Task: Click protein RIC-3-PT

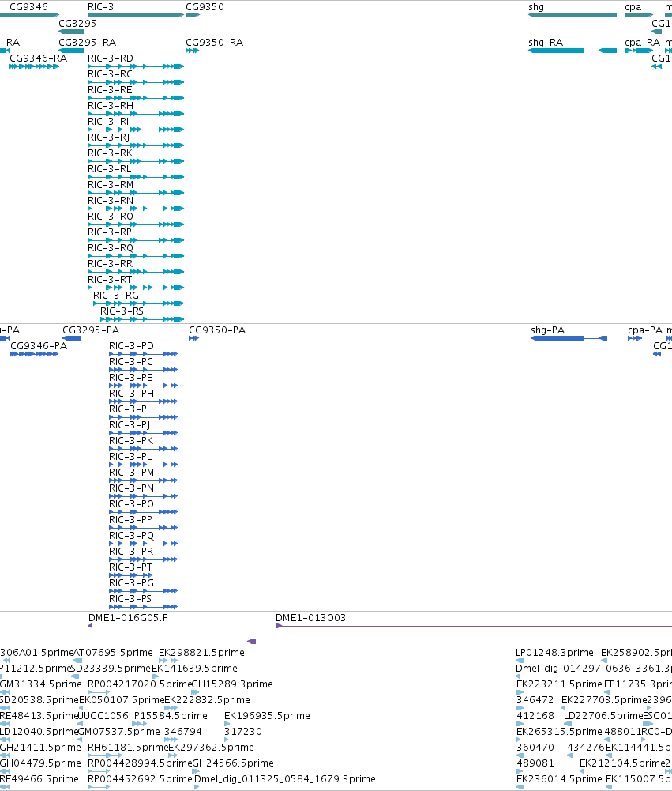Action: point(130,575)
